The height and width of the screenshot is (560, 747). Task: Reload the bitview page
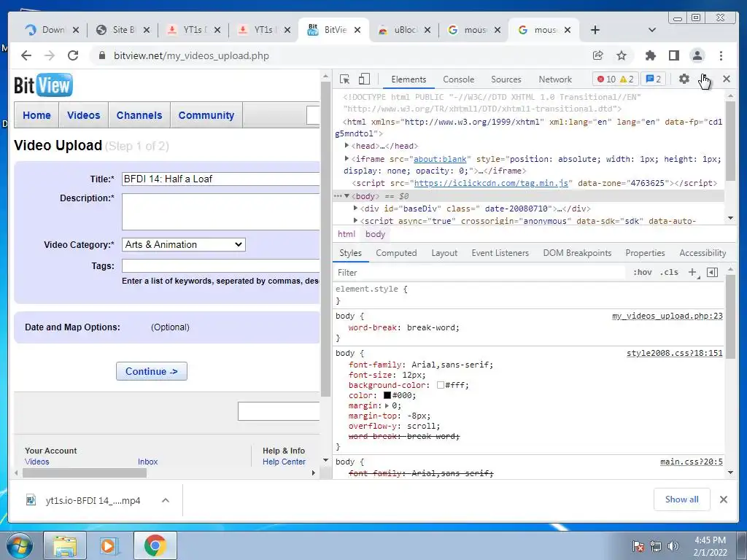pos(73,55)
